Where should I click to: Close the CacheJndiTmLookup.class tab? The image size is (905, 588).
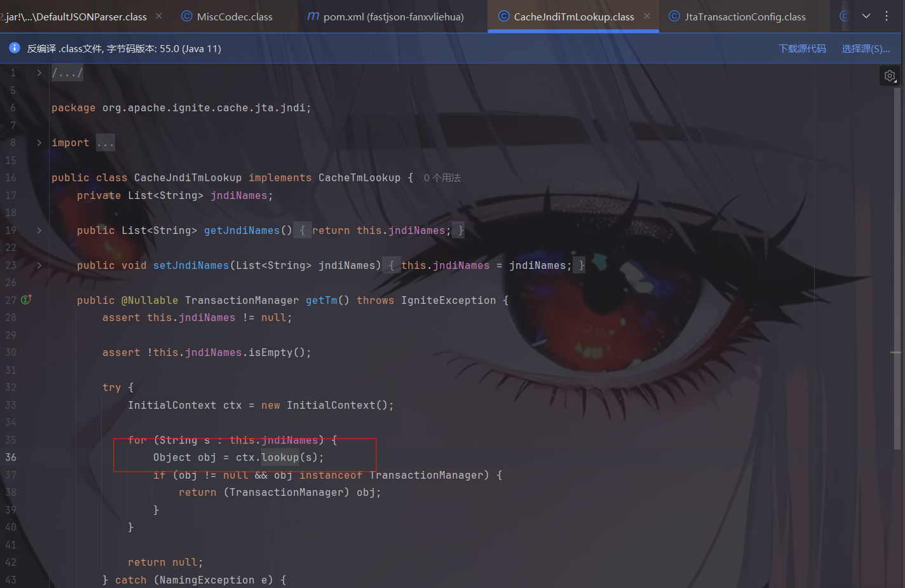click(x=647, y=16)
